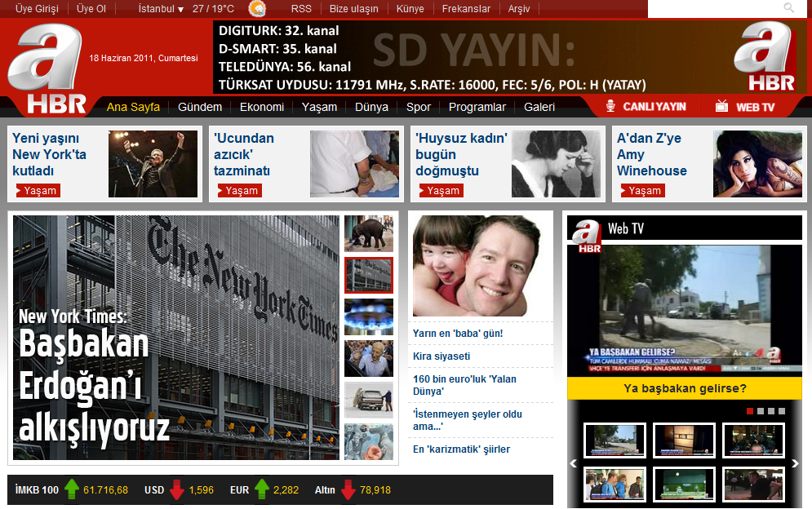The width and height of the screenshot is (812, 509).
Task: Open 'Huysuz kadın' bugün doğmuştu headline
Action: (461, 154)
